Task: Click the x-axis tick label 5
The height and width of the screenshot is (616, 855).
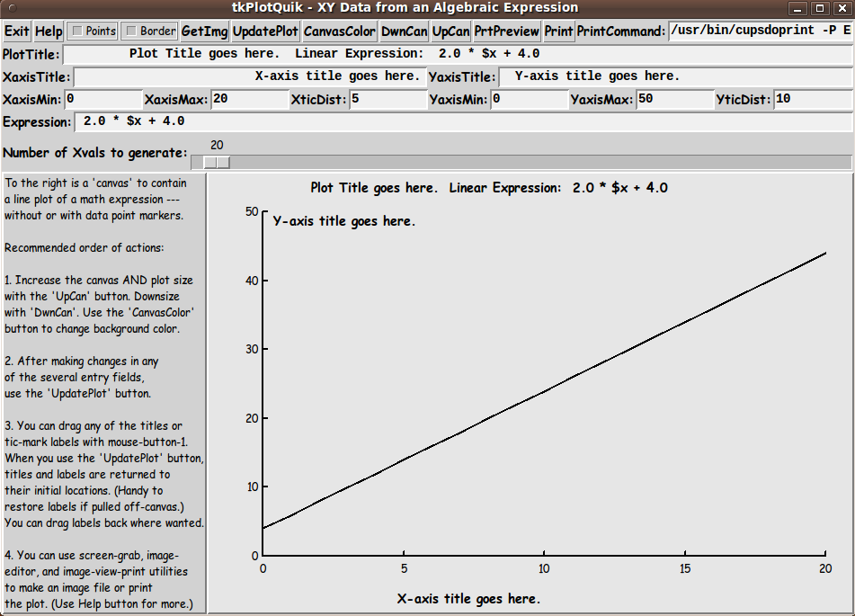Action: coord(404,568)
